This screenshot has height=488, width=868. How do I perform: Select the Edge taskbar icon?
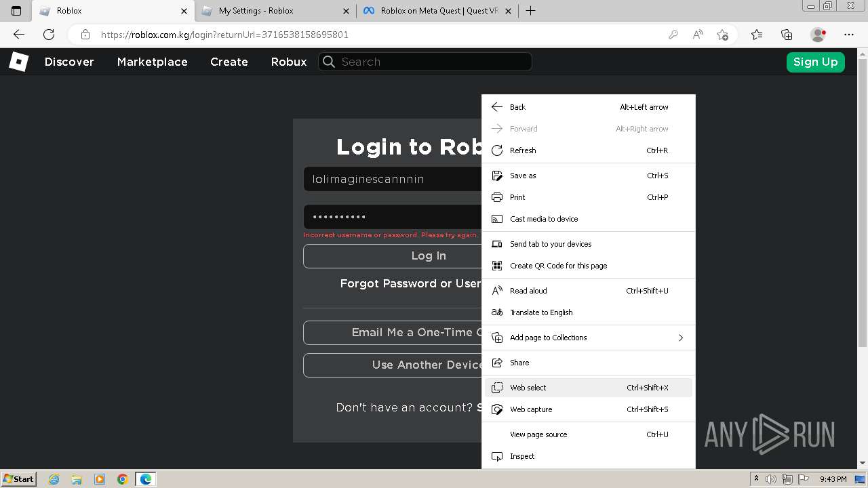[146, 479]
